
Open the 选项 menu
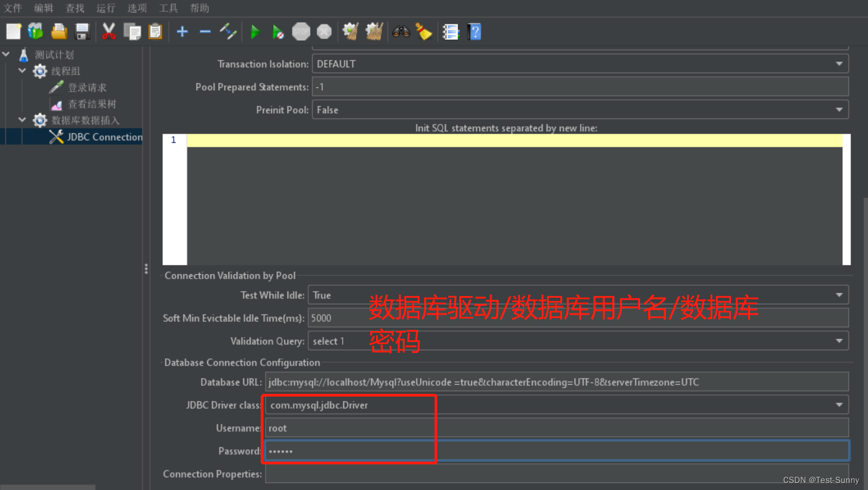coord(137,8)
